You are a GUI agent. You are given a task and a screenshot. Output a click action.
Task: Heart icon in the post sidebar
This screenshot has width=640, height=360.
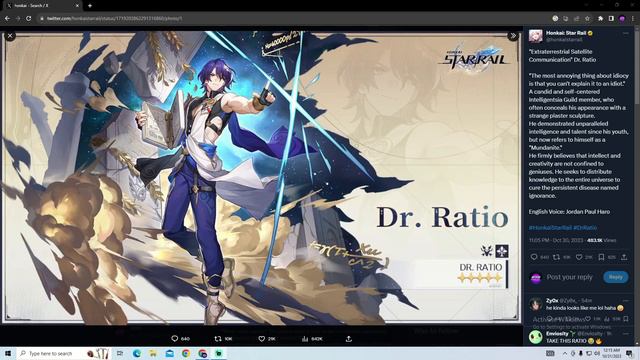(579, 257)
